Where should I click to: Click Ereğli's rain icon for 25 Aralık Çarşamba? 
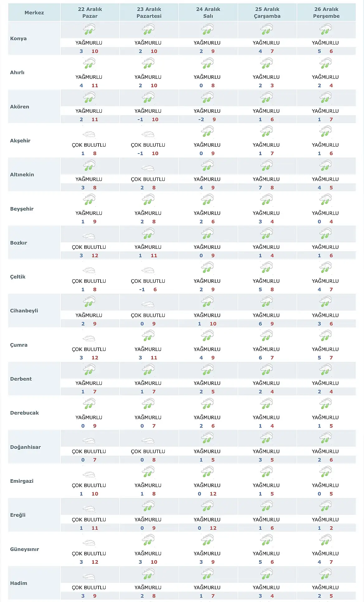coord(267,506)
